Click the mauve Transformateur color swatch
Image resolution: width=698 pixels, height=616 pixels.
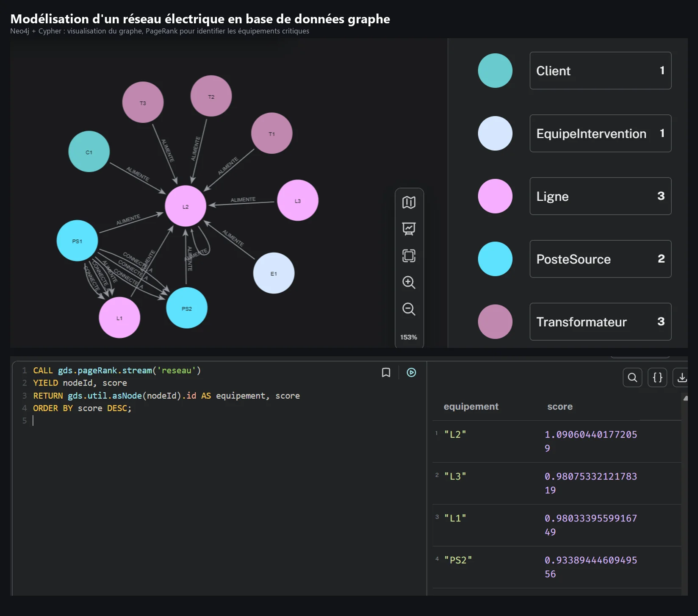pyautogui.click(x=495, y=322)
